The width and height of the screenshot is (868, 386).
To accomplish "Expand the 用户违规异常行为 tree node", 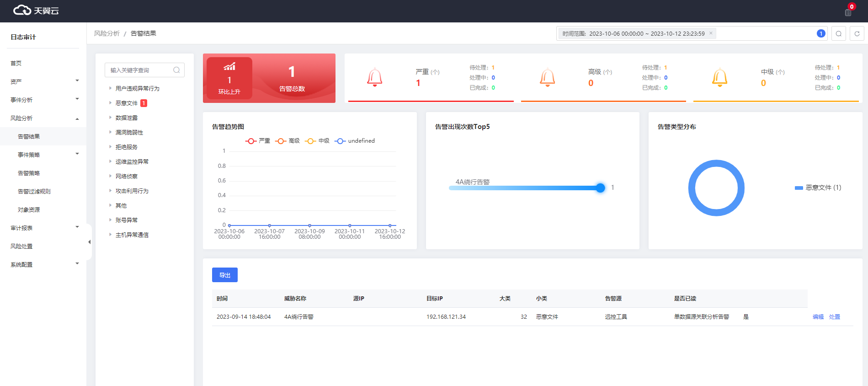I will click(110, 88).
